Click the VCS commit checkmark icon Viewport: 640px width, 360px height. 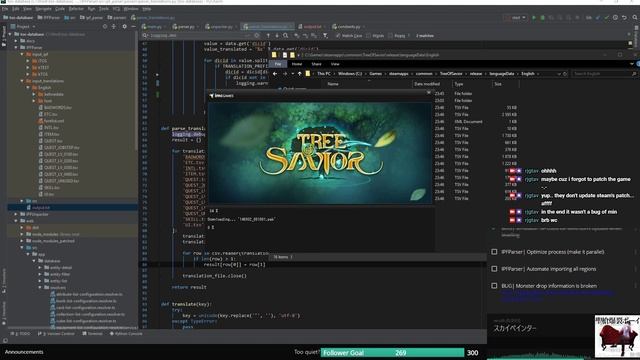[607, 18]
